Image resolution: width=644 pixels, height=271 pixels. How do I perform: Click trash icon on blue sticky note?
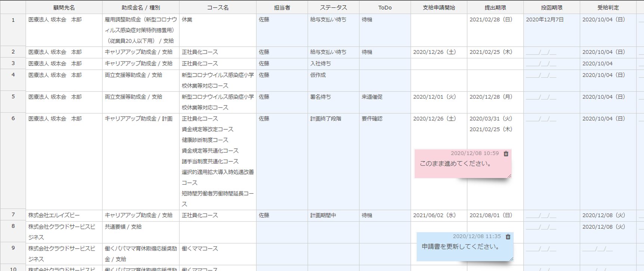tap(508, 237)
